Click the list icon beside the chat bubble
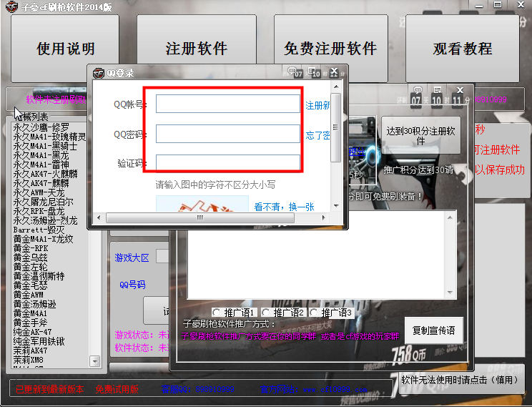The height and width of the screenshot is (407, 532). [x=314, y=72]
